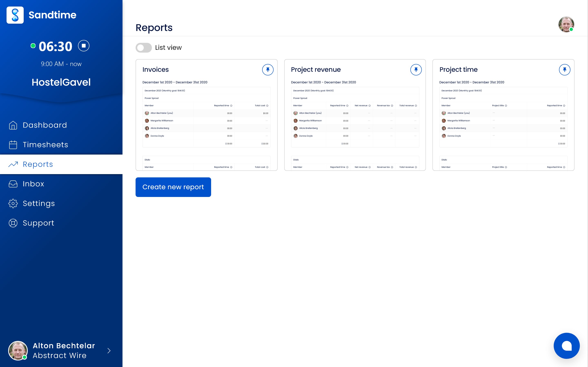Open the Invoices report card
Image resolution: width=588 pixels, height=367 pixels.
coord(156,70)
